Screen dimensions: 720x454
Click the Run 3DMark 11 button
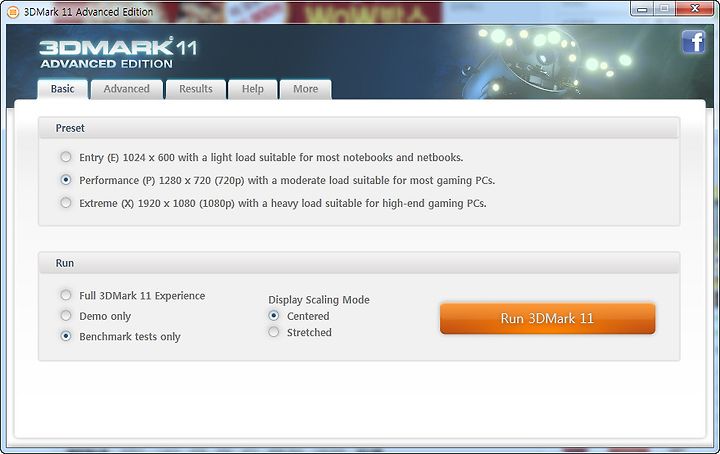point(547,318)
